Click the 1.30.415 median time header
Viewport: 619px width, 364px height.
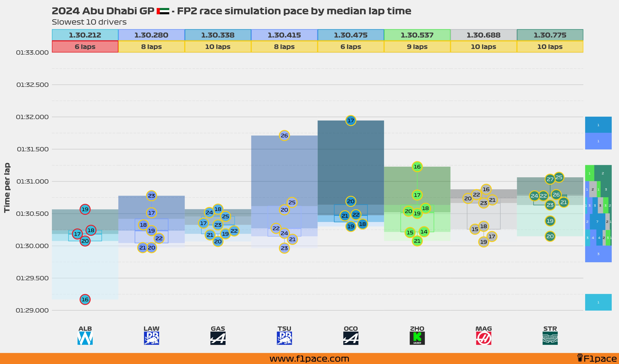(284, 35)
